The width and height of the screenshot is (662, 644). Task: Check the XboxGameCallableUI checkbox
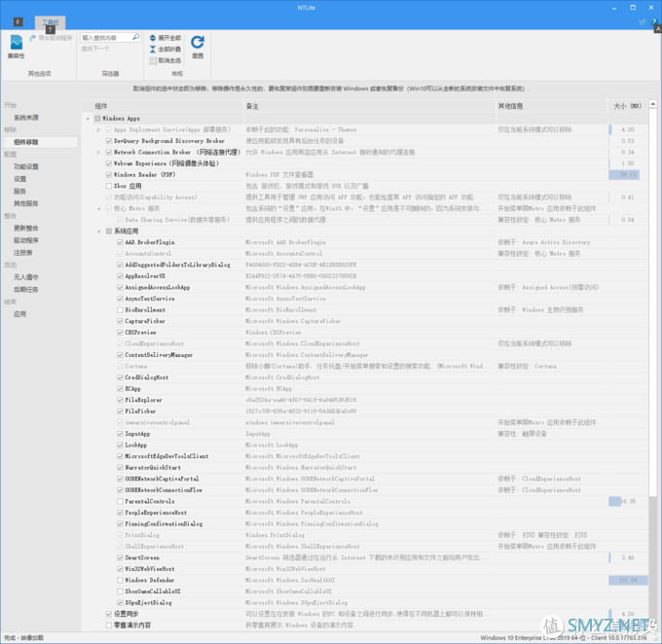[120, 591]
